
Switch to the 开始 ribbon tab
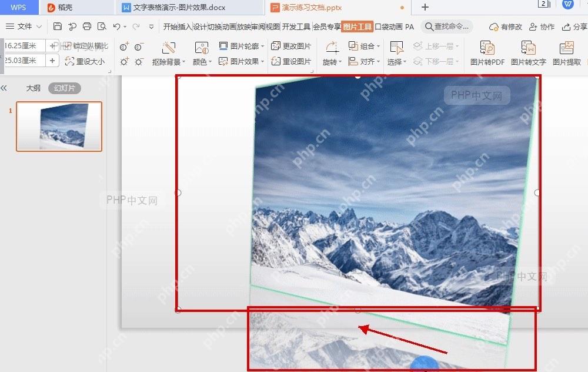[170, 26]
